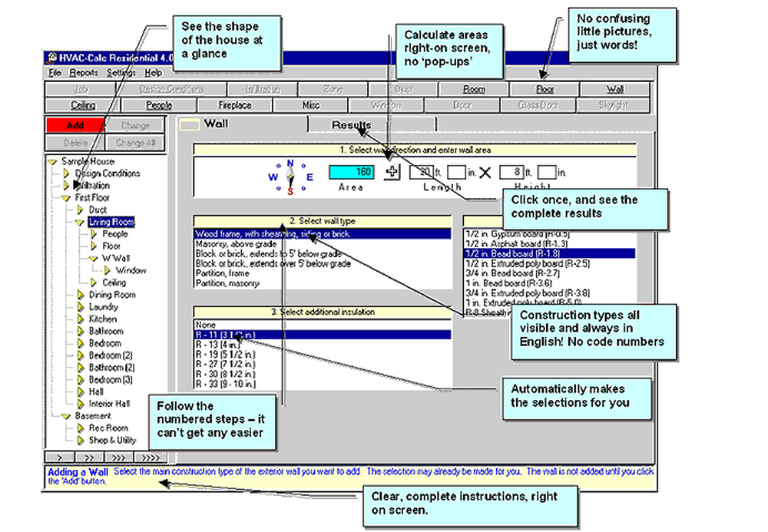768x532 pixels.
Task: Click the HVAC-Calc icon in the title bar
Action: (x=51, y=58)
